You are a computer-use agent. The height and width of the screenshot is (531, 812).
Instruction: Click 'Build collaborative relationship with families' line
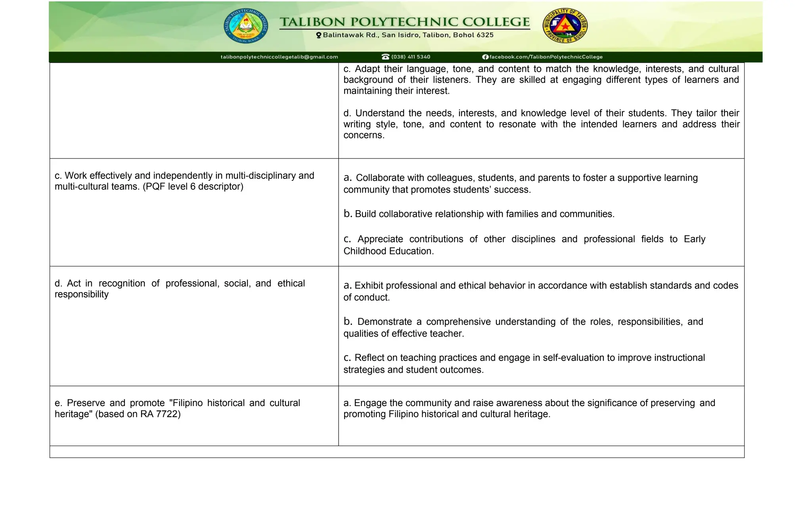pyautogui.click(x=479, y=214)
